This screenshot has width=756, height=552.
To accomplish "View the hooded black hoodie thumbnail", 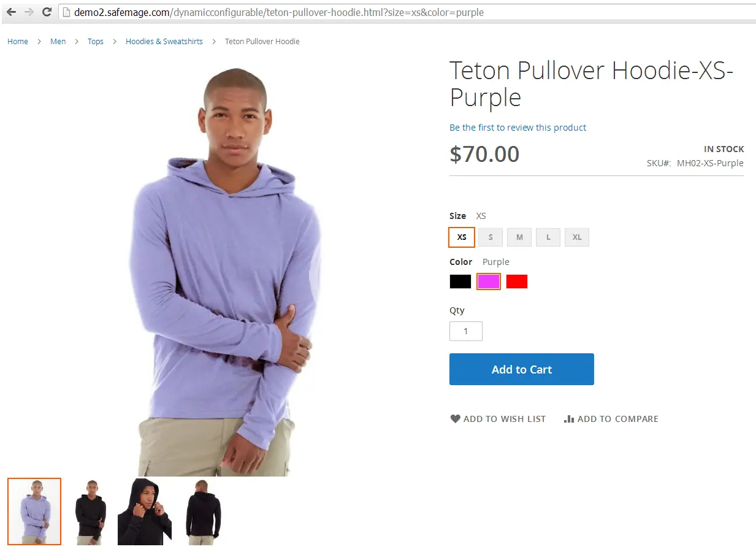I will click(x=145, y=512).
